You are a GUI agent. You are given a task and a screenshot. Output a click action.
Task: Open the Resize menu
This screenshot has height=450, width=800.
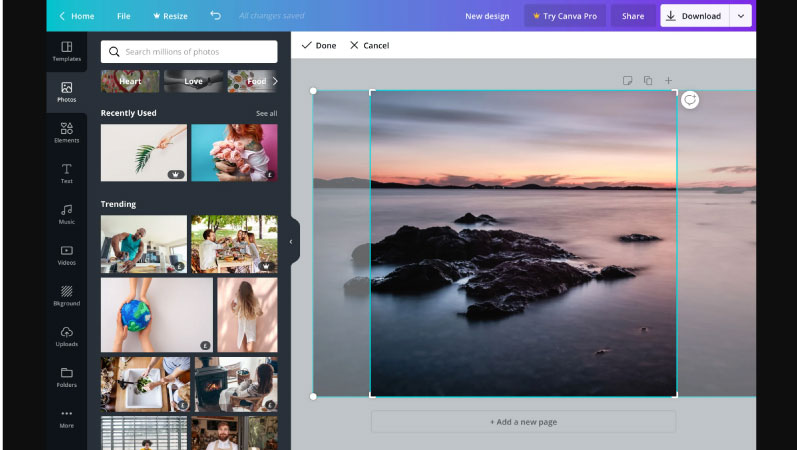click(x=170, y=16)
